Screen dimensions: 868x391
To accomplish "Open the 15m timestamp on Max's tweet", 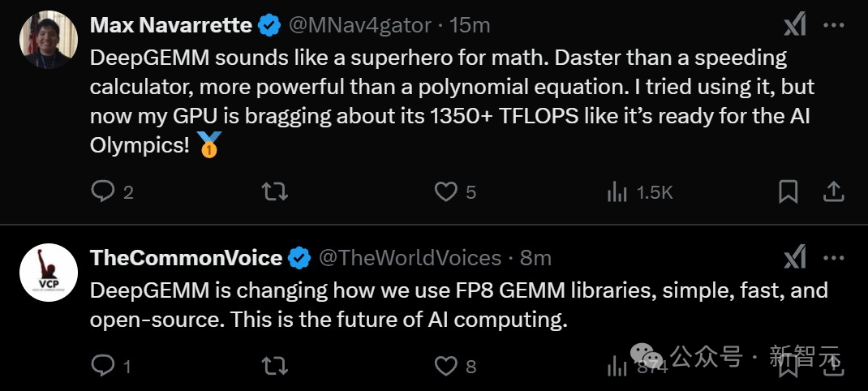I will coord(470,25).
